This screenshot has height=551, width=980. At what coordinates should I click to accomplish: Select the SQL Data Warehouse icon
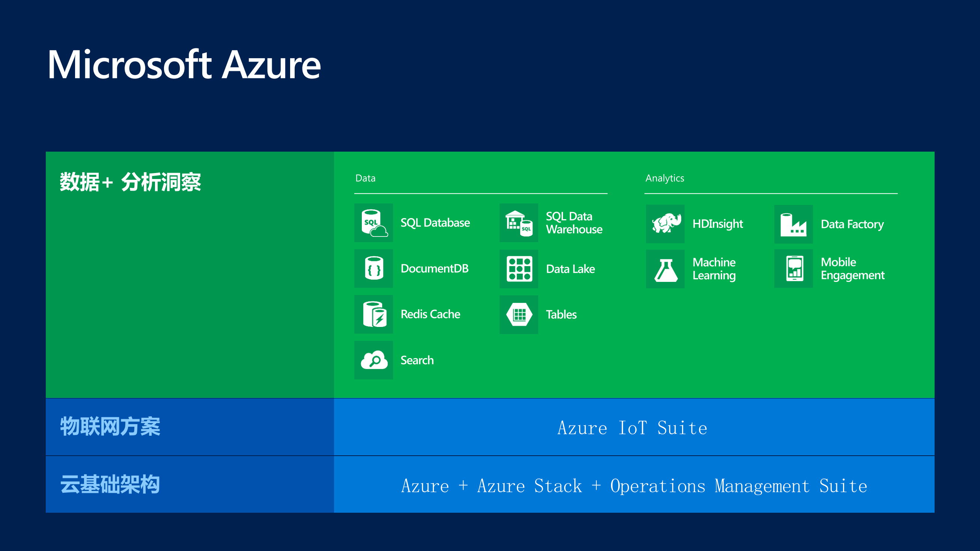[x=519, y=223]
